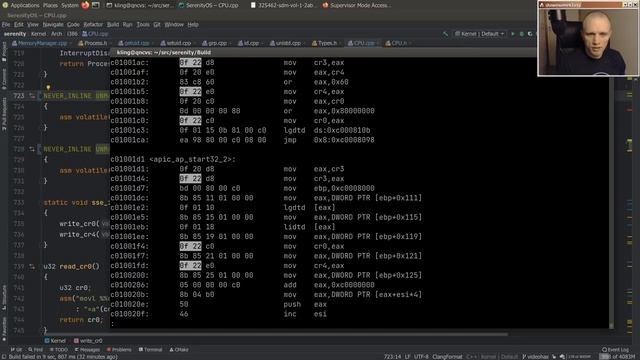Open Git tool window in bottom bar

tap(17, 350)
